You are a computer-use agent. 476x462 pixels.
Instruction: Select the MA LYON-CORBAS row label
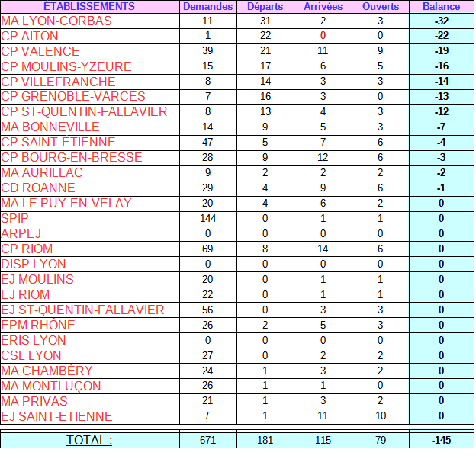(56, 21)
